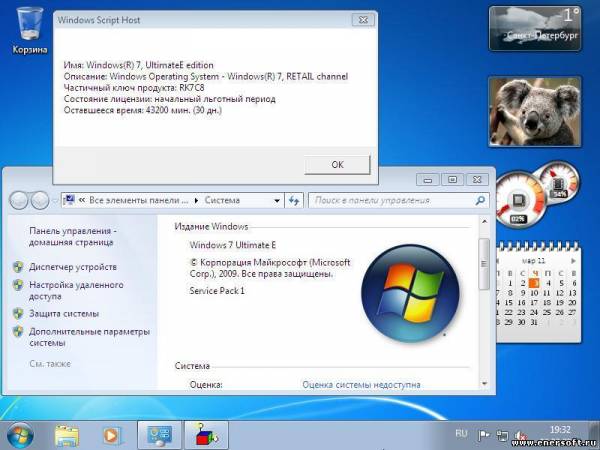
Task: Click the muted volume icon in the tray
Action: 520,436
